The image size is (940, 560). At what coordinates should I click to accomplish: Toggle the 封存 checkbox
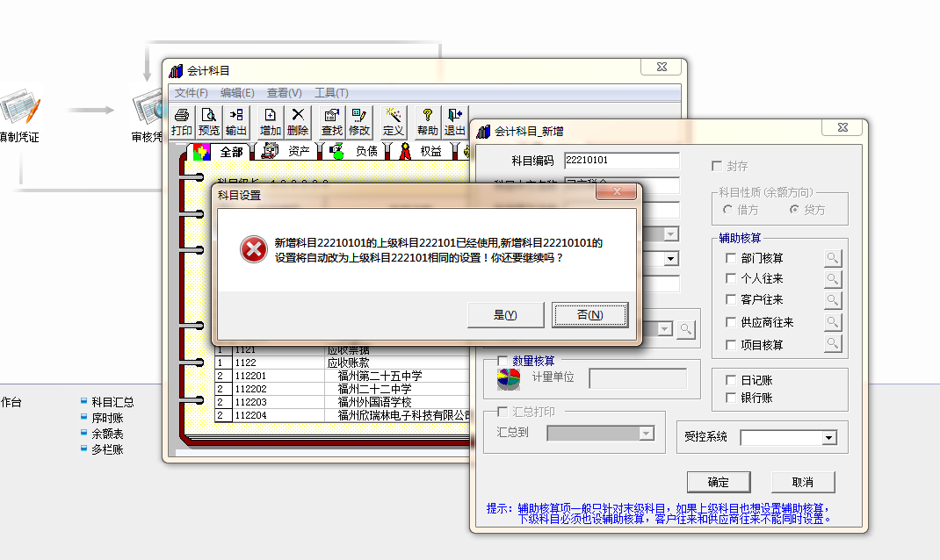pos(716,166)
